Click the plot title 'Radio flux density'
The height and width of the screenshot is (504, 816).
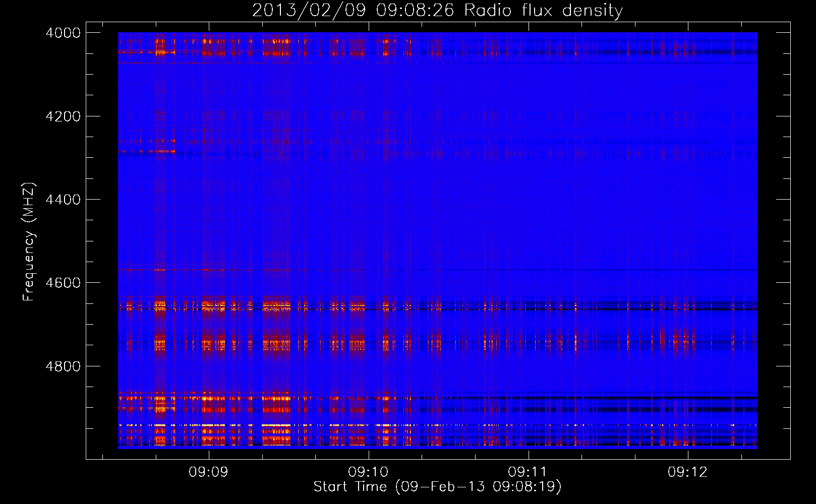tap(544, 11)
